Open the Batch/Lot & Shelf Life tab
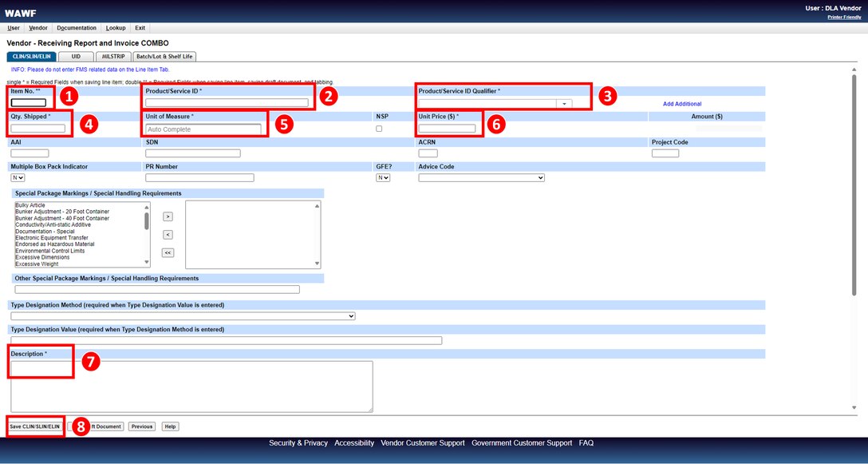The height and width of the screenshot is (464, 868). click(x=164, y=57)
